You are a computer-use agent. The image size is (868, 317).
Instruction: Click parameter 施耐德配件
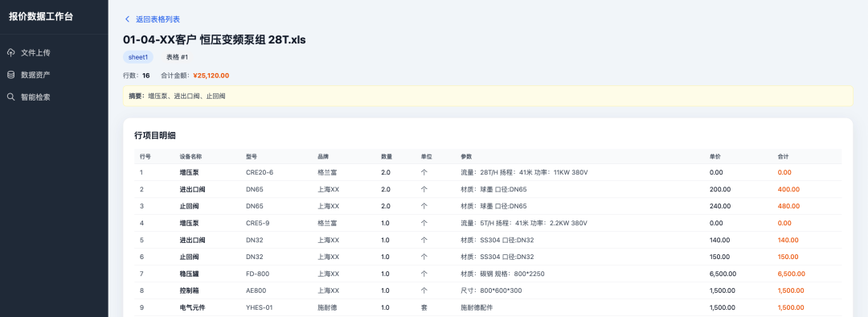tap(477, 307)
